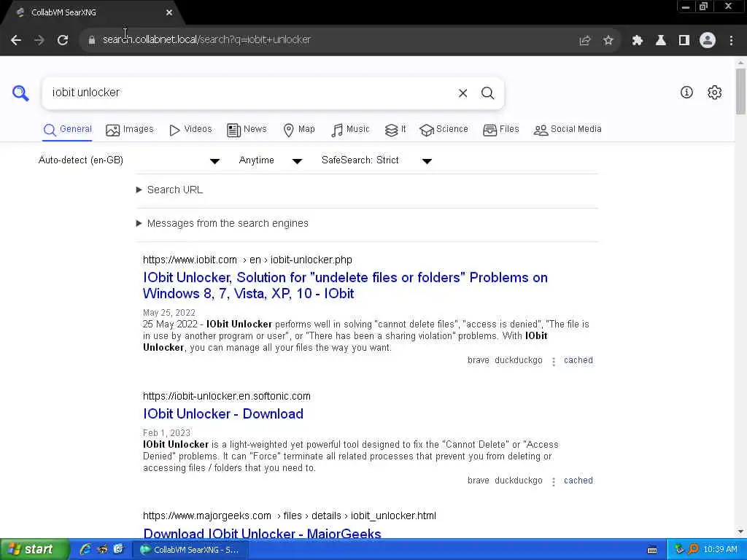Open Chrome three-dot menu
The image size is (747, 560).
click(x=731, y=41)
